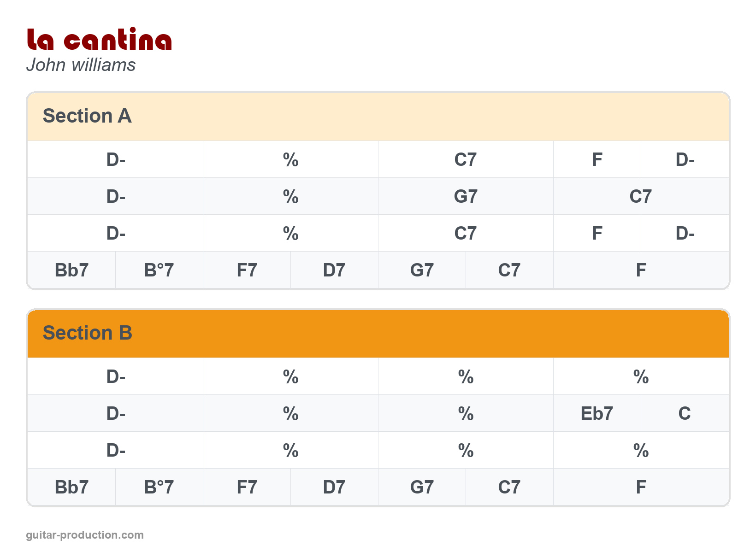Select the first D- chord in Section B
Image resolution: width=756 pixels, height=552 pixels.
coord(116,377)
